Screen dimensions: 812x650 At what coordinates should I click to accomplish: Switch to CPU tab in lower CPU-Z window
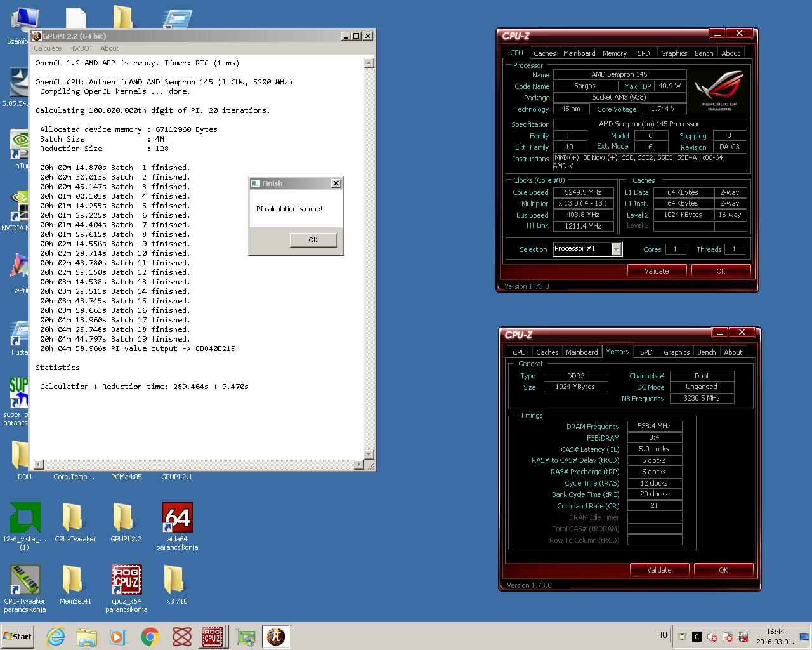pos(519,352)
